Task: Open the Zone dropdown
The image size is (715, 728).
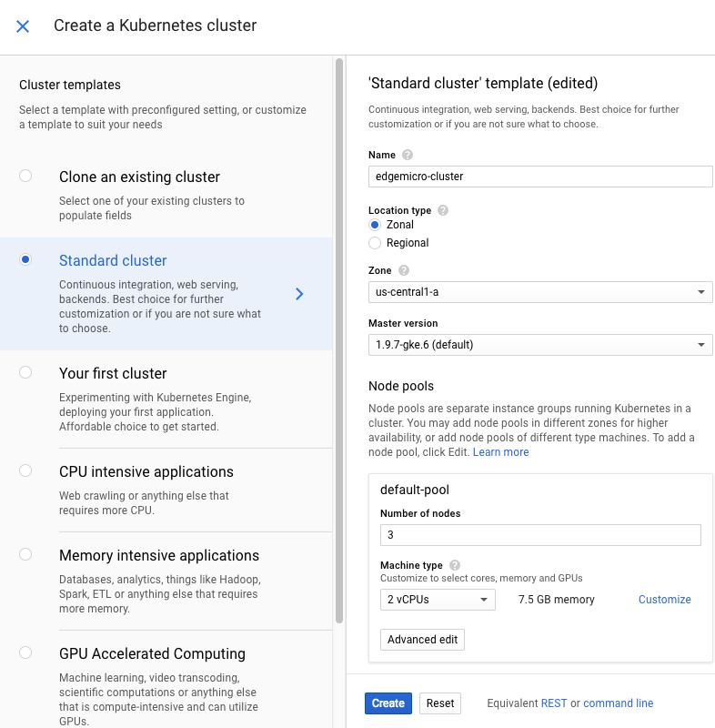Action: (540, 292)
